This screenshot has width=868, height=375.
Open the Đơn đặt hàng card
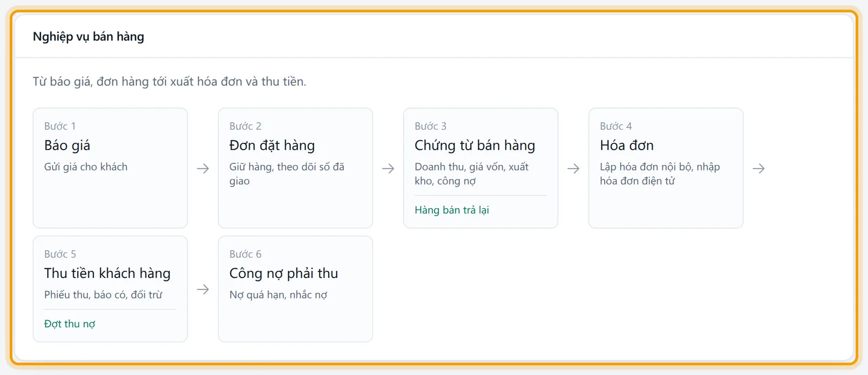tap(295, 168)
